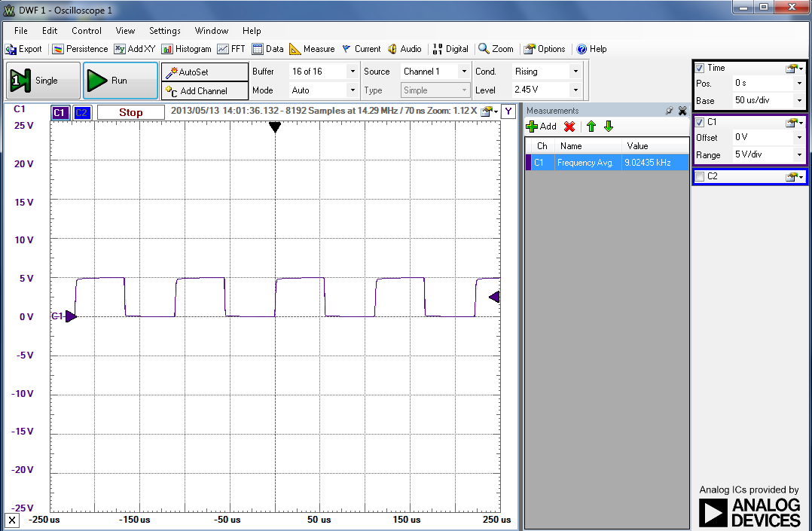812x531 pixels.
Task: Open the trigger Source dropdown
Action: click(462, 71)
